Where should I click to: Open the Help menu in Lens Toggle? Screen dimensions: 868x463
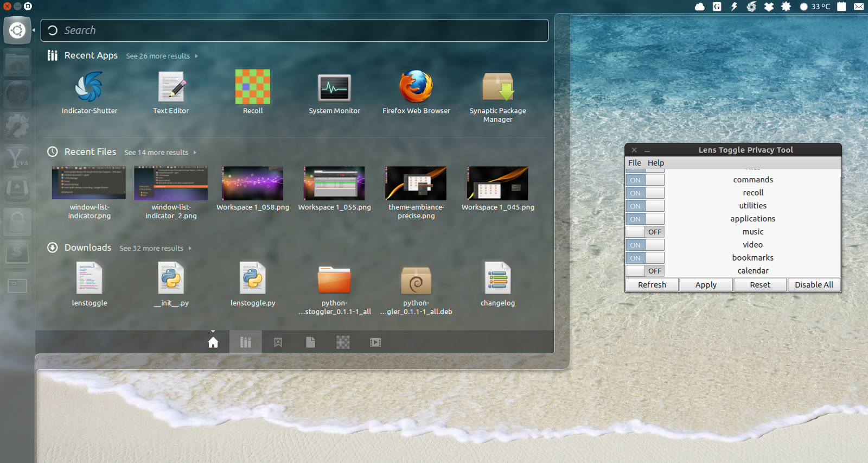pos(656,163)
